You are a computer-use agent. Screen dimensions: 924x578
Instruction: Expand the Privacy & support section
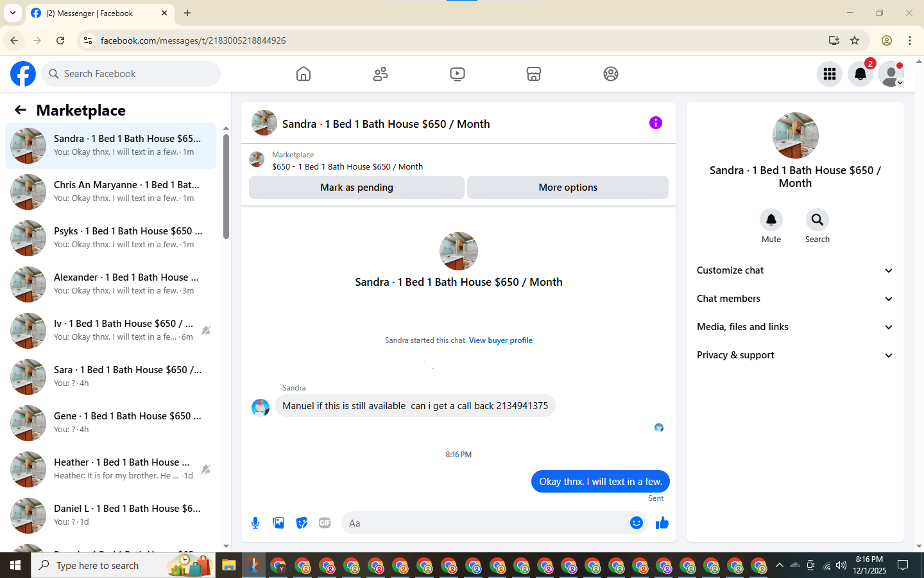point(795,355)
